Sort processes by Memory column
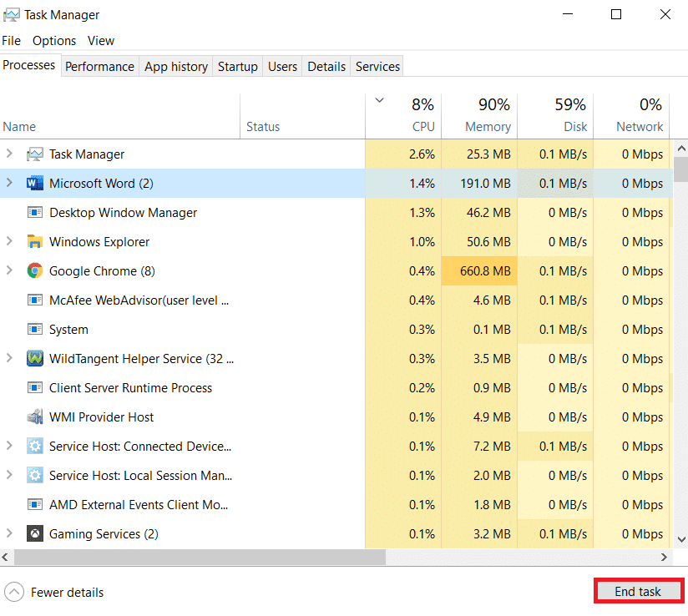This screenshot has height=616, width=688. 488,127
